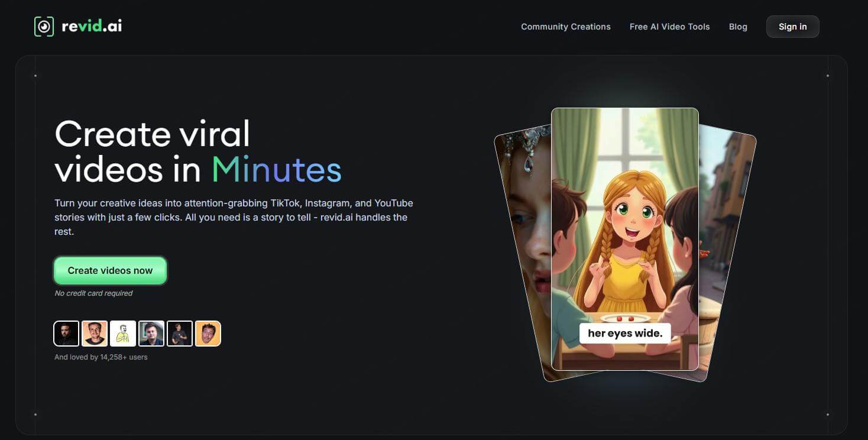Click the yellow cartoon-drawing avatar
The width and height of the screenshot is (868, 440).
tap(123, 333)
